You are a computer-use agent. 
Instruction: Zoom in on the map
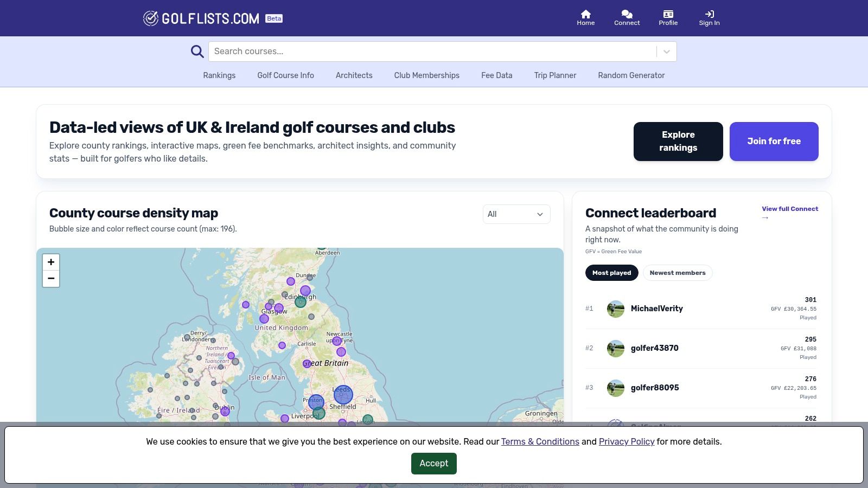point(51,262)
